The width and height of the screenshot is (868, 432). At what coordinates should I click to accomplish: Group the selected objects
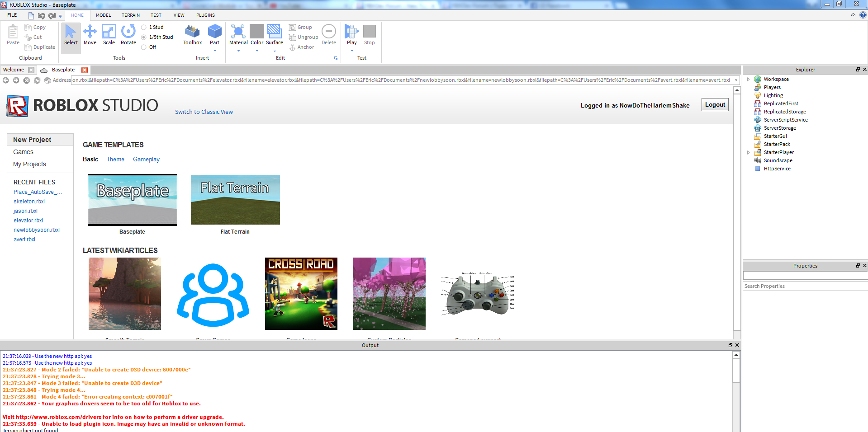(301, 27)
